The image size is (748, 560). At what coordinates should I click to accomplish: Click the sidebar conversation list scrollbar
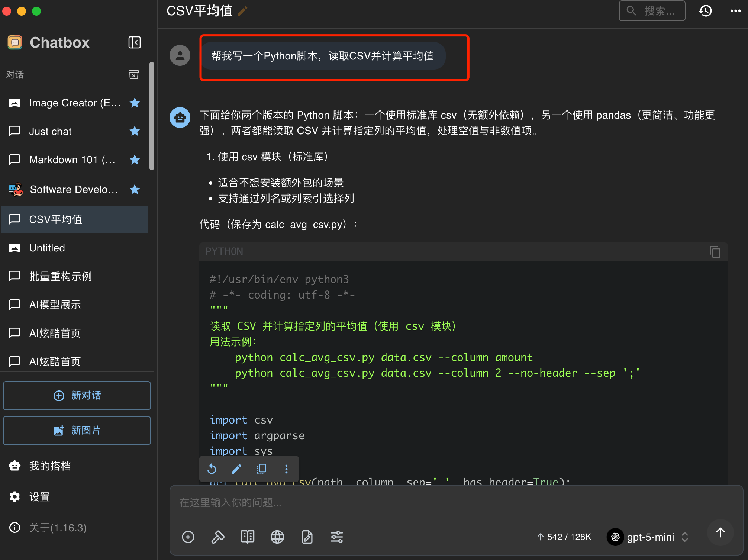pyautogui.click(x=151, y=116)
